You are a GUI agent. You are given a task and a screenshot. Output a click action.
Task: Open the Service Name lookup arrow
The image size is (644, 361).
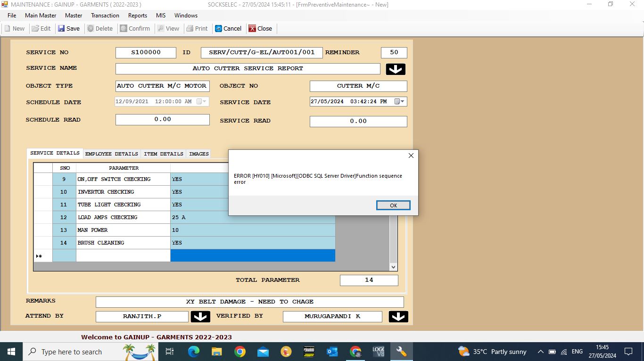coord(396,69)
